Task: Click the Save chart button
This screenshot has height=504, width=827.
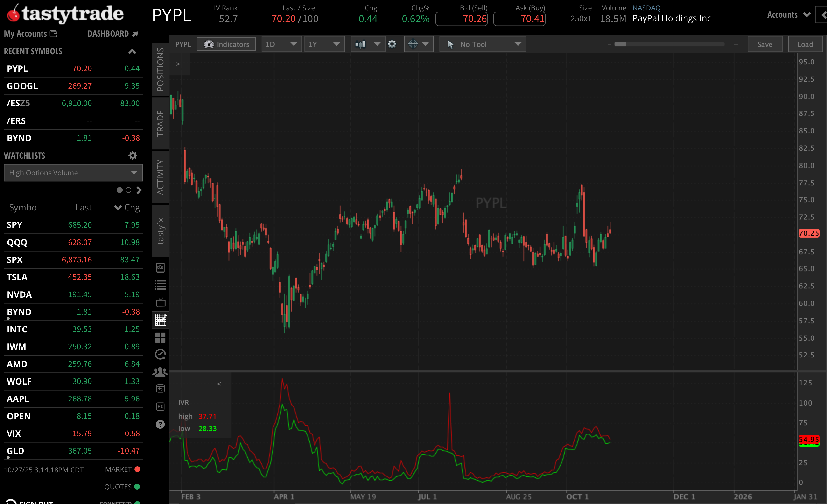Action: tap(765, 44)
